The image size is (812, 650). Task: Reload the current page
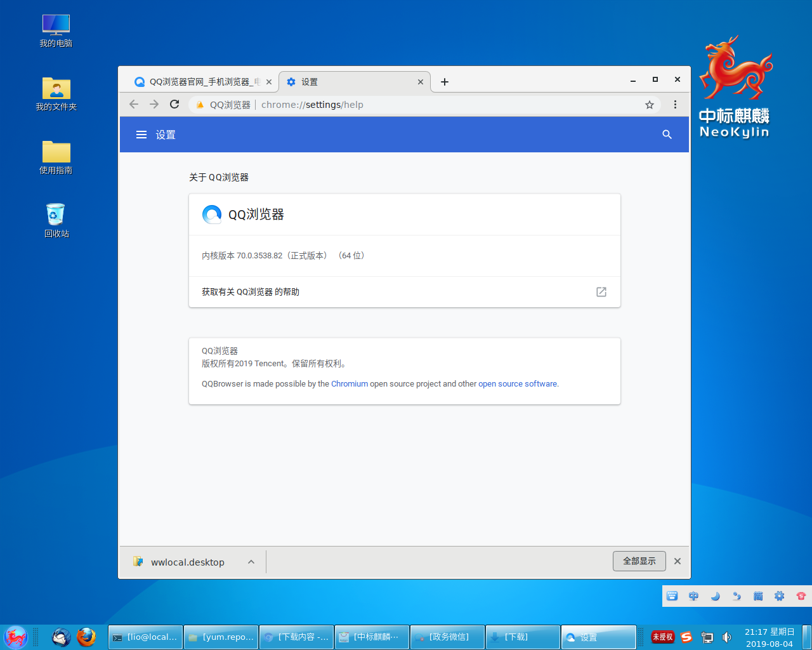tap(174, 104)
